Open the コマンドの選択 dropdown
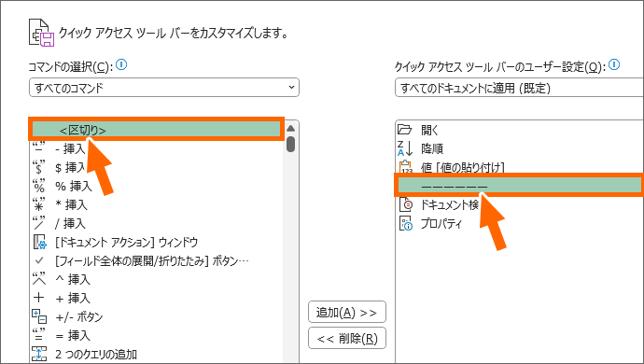 tap(164, 88)
